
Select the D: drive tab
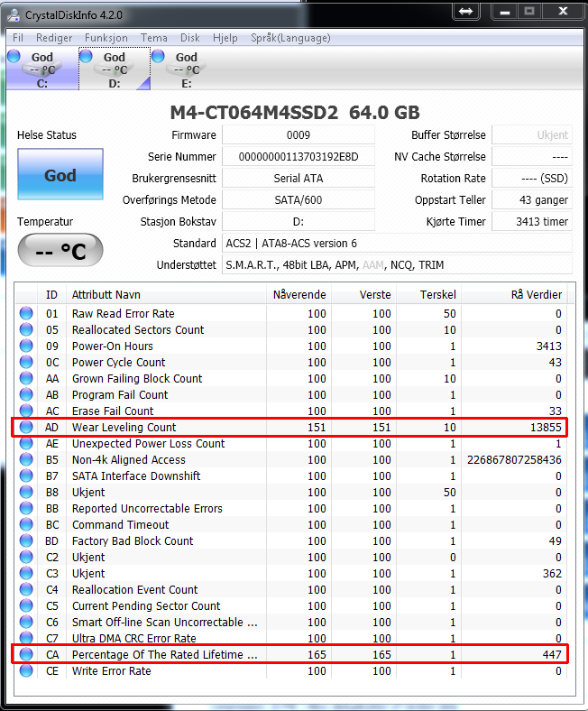pyautogui.click(x=115, y=69)
